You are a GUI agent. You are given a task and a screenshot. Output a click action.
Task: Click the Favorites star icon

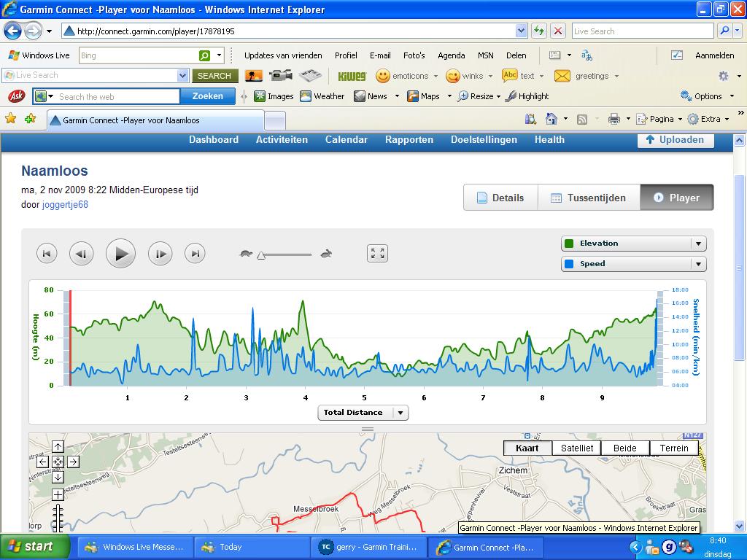[x=10, y=119]
